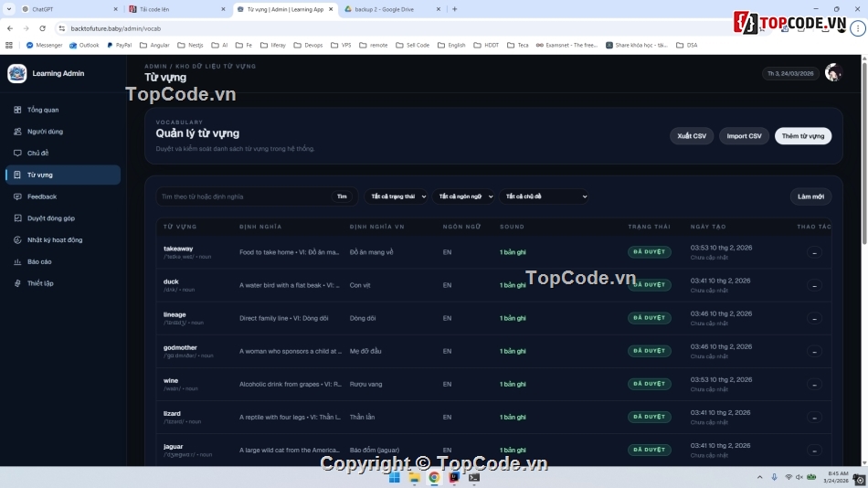Open Outlook bookmark

(x=84, y=46)
